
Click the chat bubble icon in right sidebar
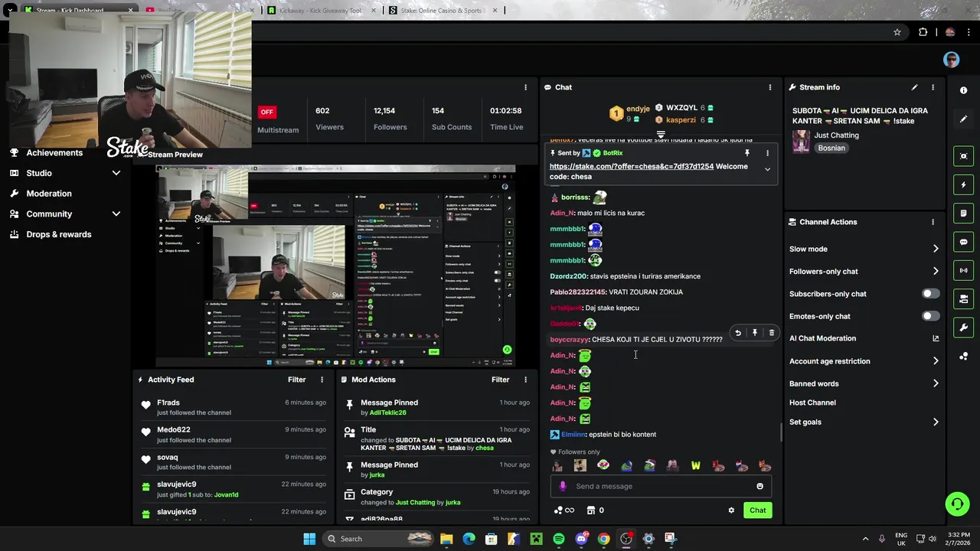[x=964, y=242]
